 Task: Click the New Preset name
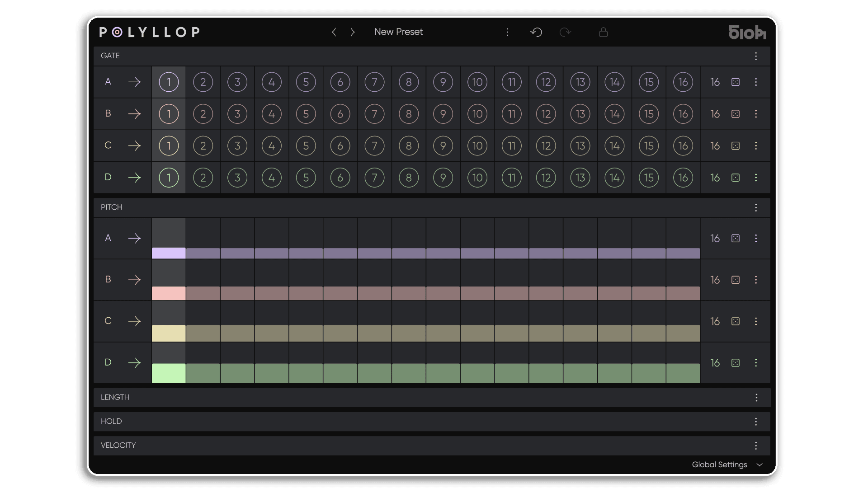pyautogui.click(x=398, y=32)
